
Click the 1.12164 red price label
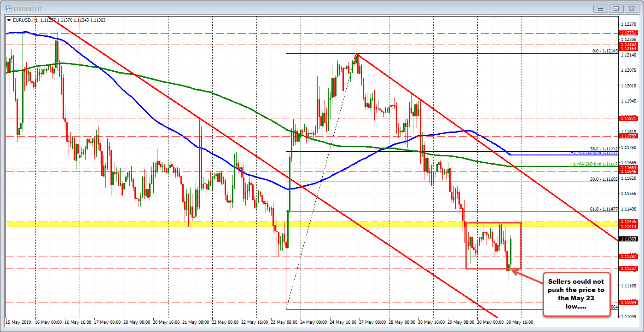[628, 49]
